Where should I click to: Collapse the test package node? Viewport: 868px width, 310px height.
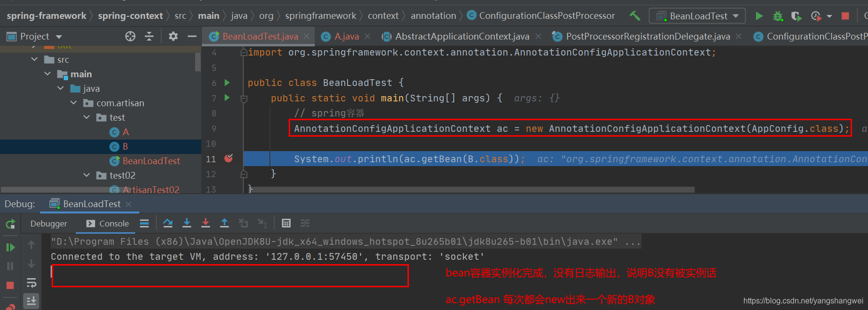(86, 117)
